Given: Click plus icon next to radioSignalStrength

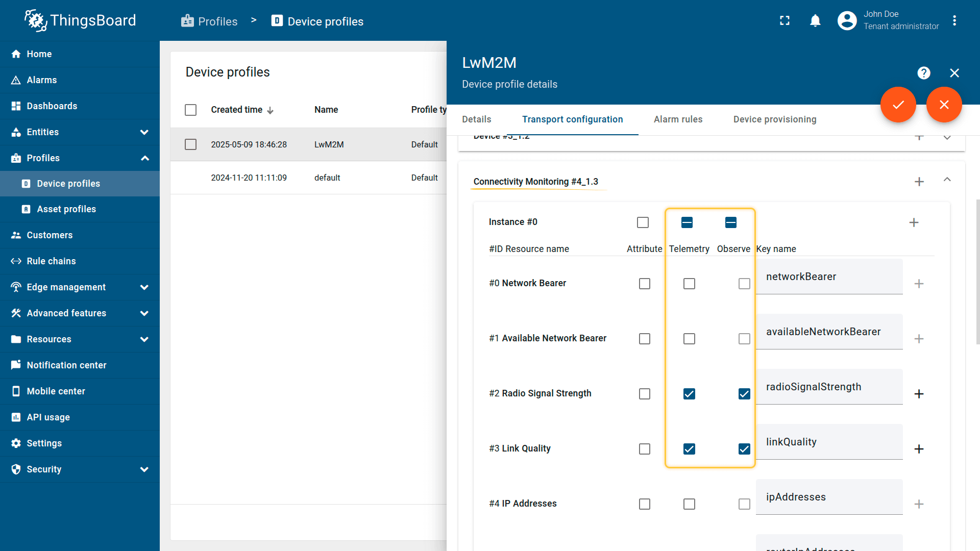Looking at the screenshot, I should (x=919, y=394).
